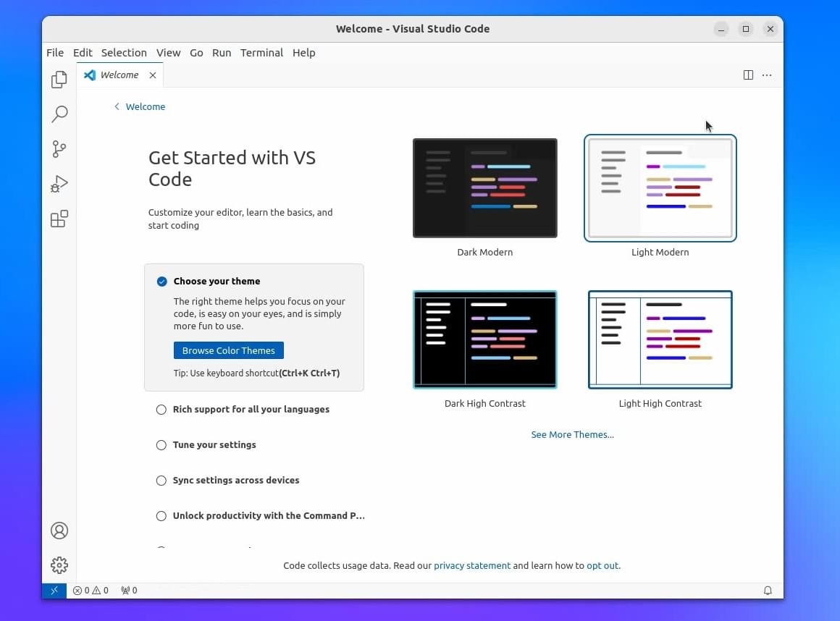Open errors and warnings status indicator
The height and width of the screenshot is (621, 840).
(91, 590)
